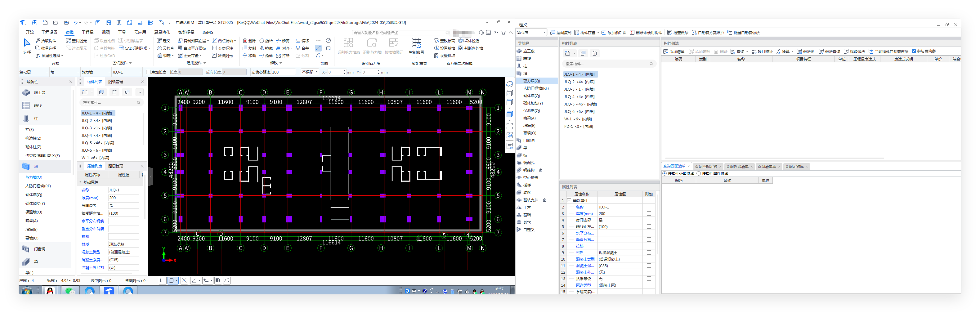Open the 定义 definition tool in ribbon
This screenshot has width=980, height=313.
[x=163, y=41]
